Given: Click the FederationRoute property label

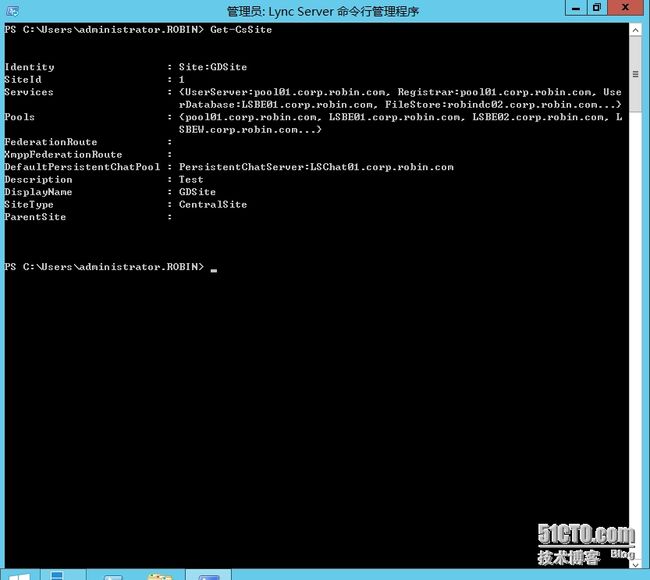Looking at the screenshot, I should (x=51, y=142).
